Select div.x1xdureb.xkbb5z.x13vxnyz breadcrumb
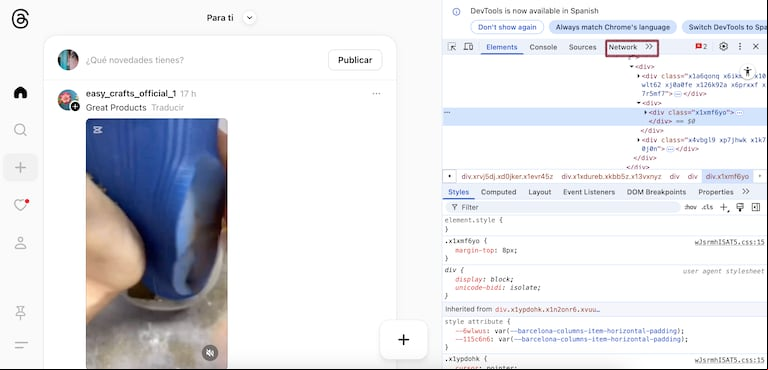 (x=611, y=176)
